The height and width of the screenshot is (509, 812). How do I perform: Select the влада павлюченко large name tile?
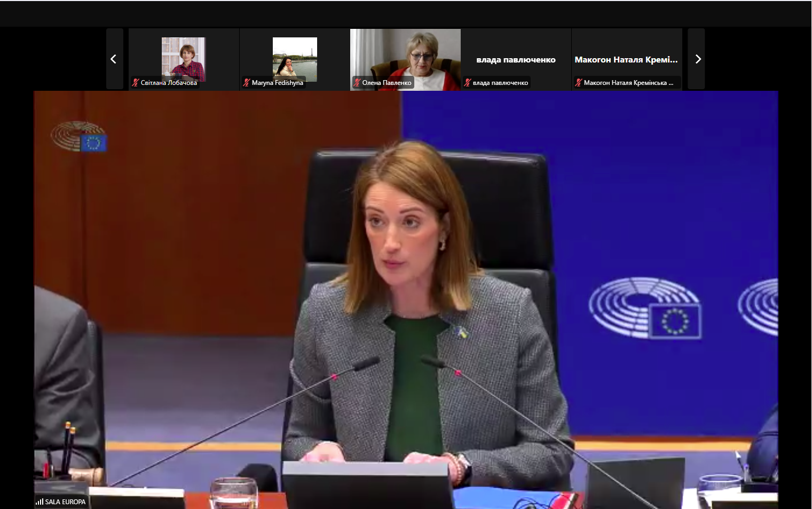[516, 60]
